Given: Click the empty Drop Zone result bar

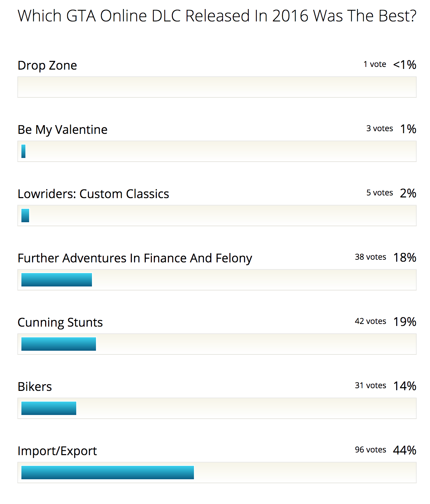Looking at the screenshot, I should click(x=217, y=87).
